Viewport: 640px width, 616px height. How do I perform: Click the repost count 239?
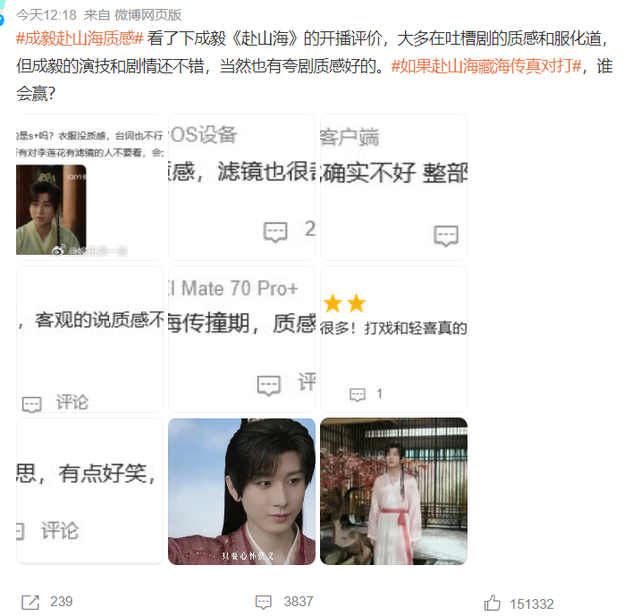[61, 602]
